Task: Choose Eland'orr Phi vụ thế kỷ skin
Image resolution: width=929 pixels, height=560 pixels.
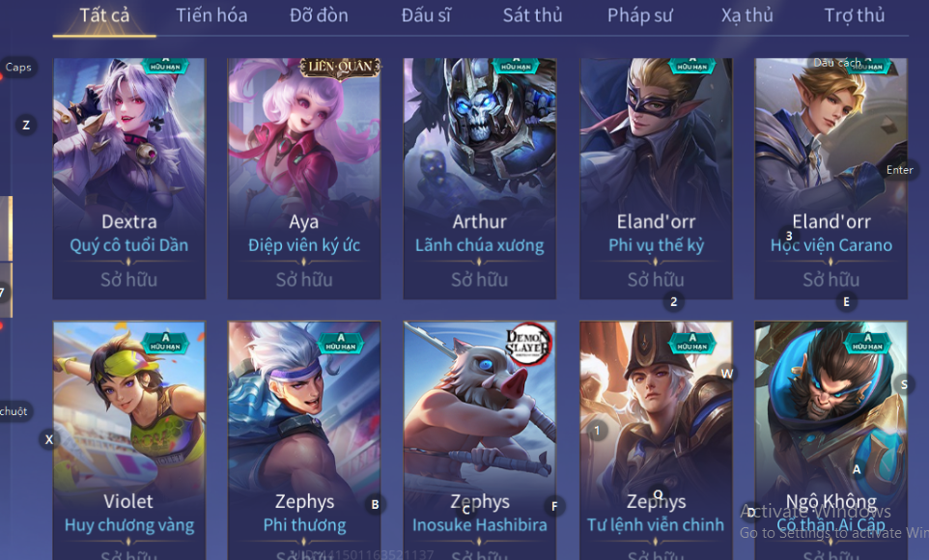Action: point(656,178)
